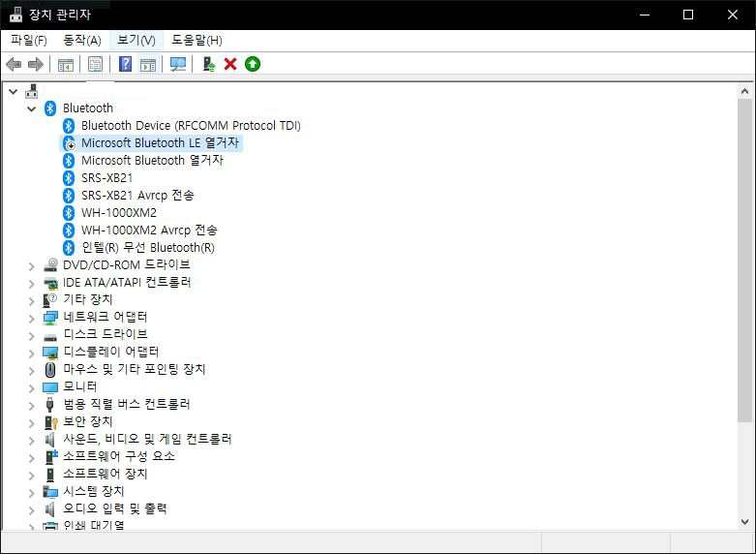Viewport: 756px width, 554px height.
Task: Click the scrollbar up arrow
Action: 745,91
